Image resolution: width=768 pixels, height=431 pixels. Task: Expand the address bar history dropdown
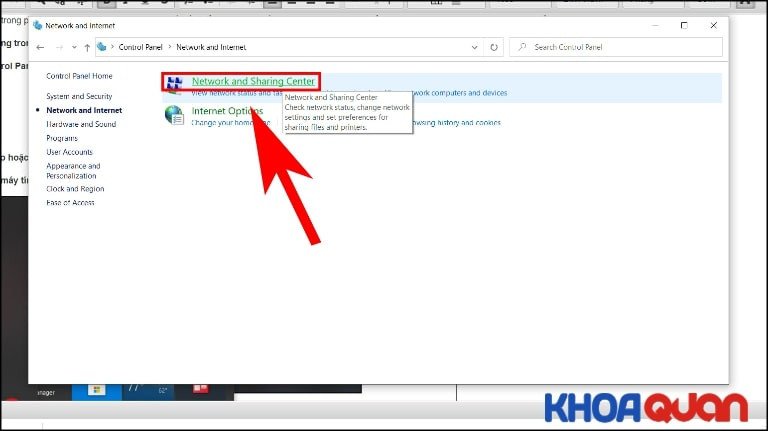click(477, 47)
